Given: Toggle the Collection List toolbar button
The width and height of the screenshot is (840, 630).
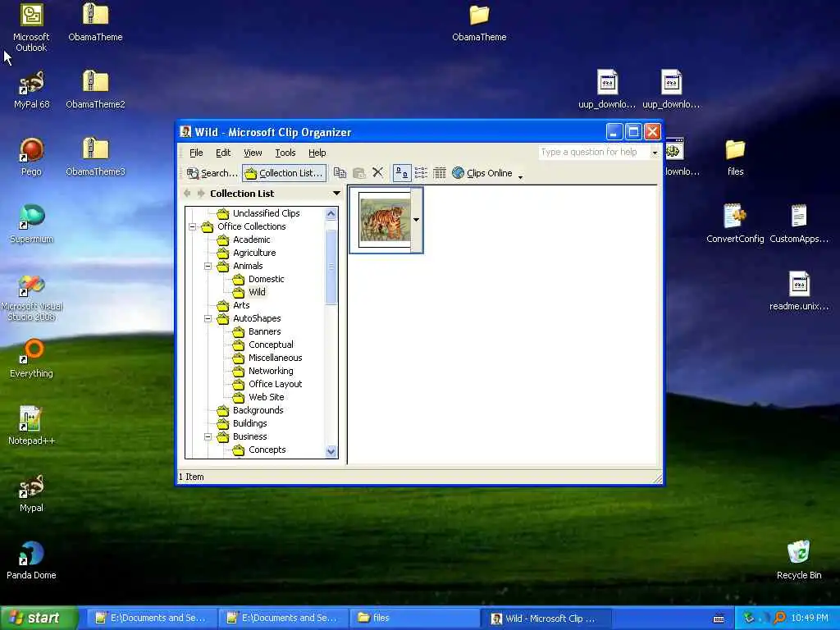Looking at the screenshot, I should pyautogui.click(x=284, y=173).
